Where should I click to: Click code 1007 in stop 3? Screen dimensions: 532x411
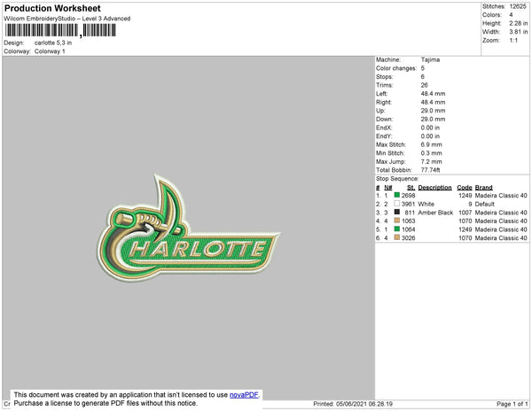[465, 213]
